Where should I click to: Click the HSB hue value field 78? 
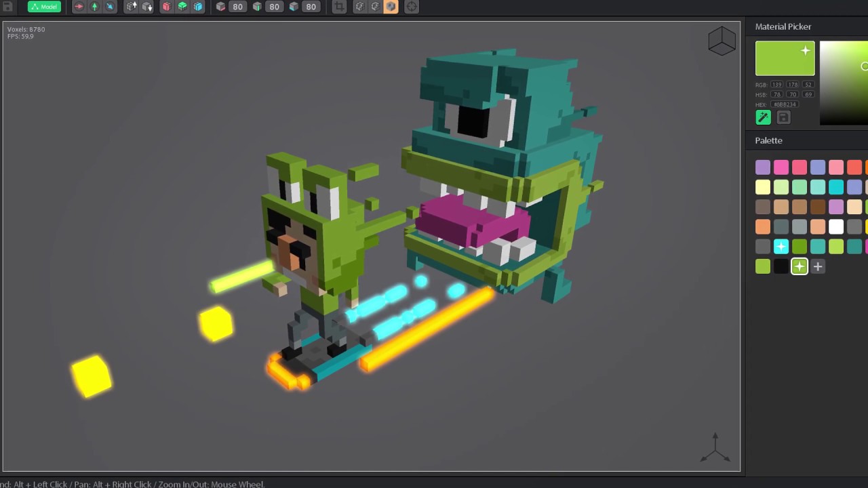pyautogui.click(x=776, y=95)
